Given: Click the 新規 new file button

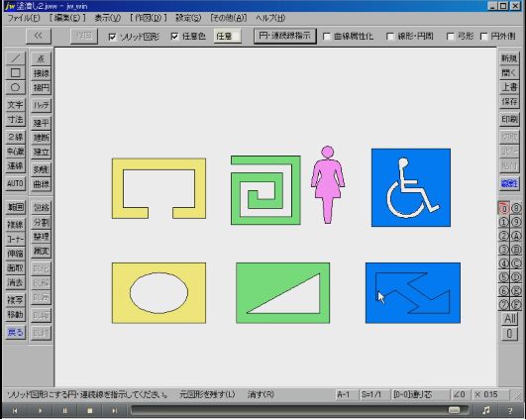Looking at the screenshot, I should (509, 58).
